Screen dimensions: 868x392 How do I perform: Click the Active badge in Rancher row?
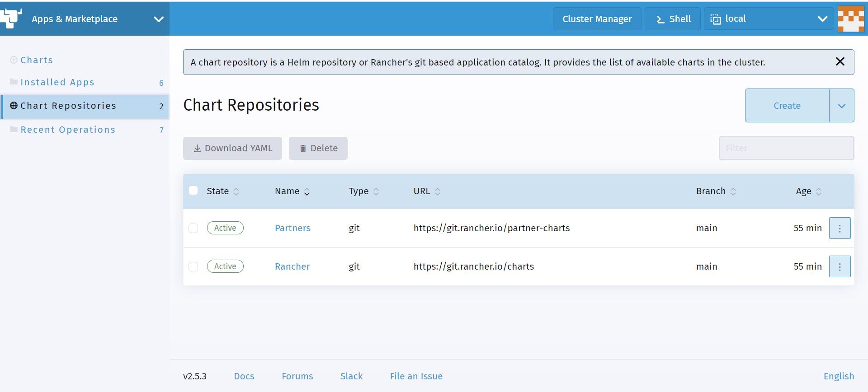point(225,266)
